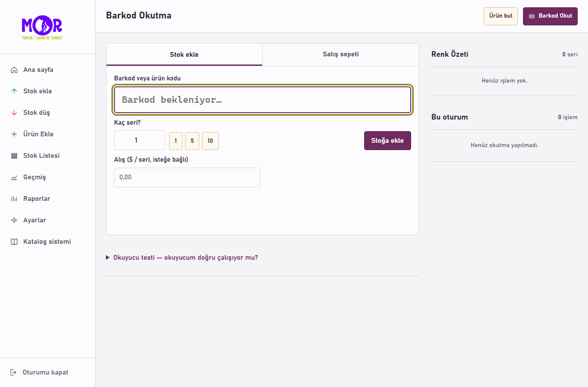
Task: Click the Ürün bul button
Action: 501,16
